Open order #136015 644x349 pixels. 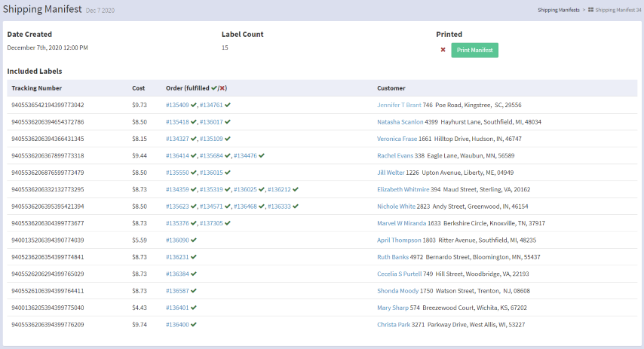tap(211, 173)
